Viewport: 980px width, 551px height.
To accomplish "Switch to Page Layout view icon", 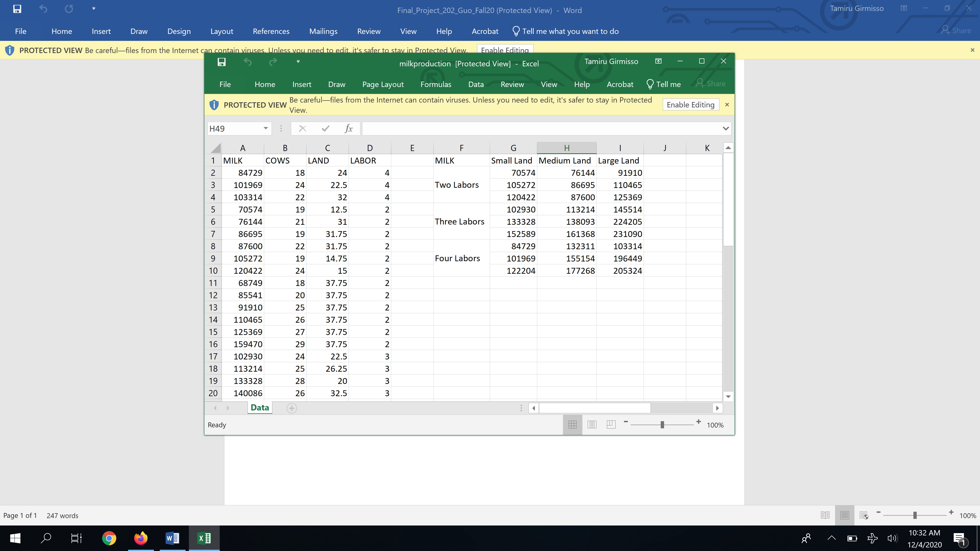I will point(592,424).
